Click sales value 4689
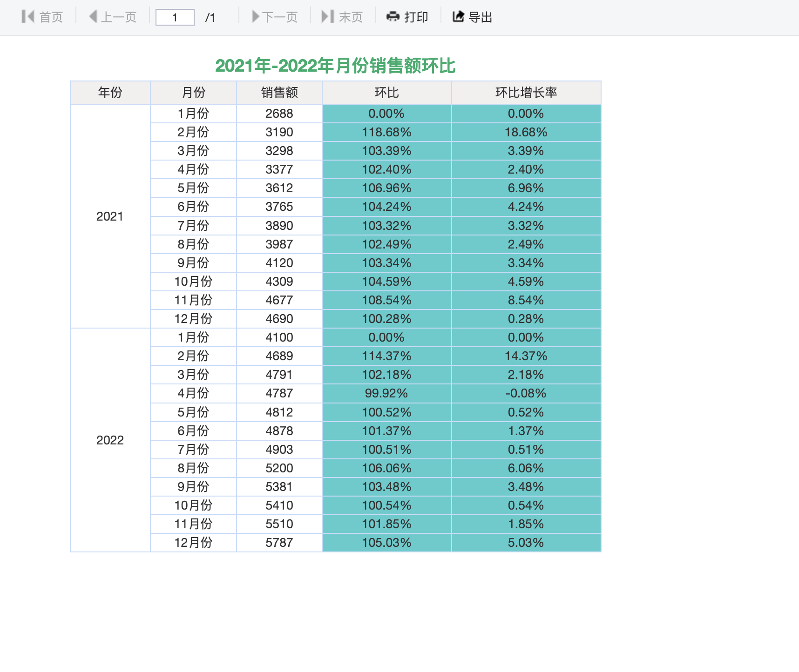This screenshot has height=672, width=799. click(x=279, y=356)
